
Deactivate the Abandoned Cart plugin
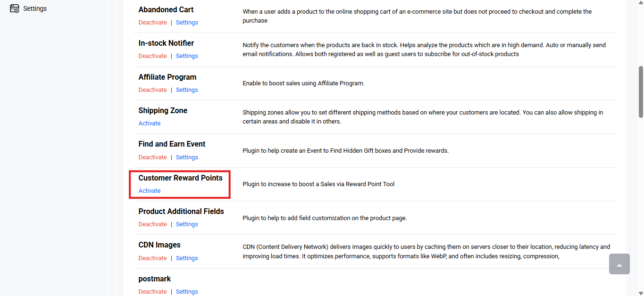click(x=152, y=23)
